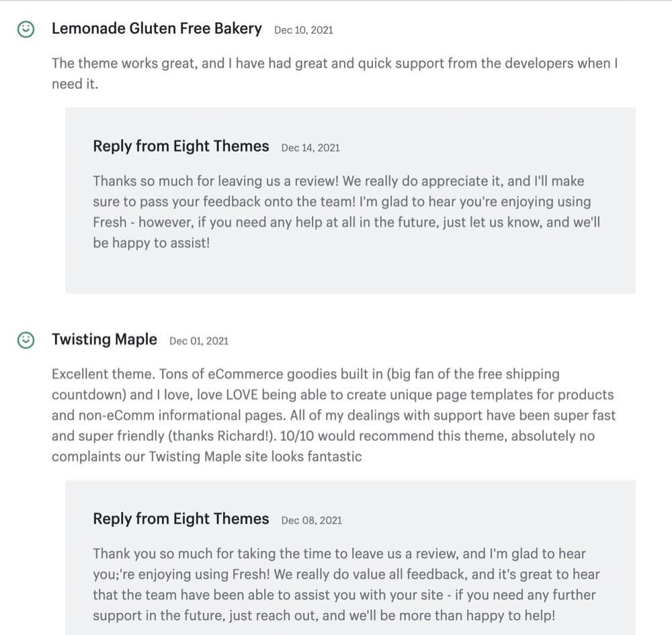Click "thanks Richard!" in the Twisting Maple review
The height and width of the screenshot is (635, 672).
coord(220,435)
